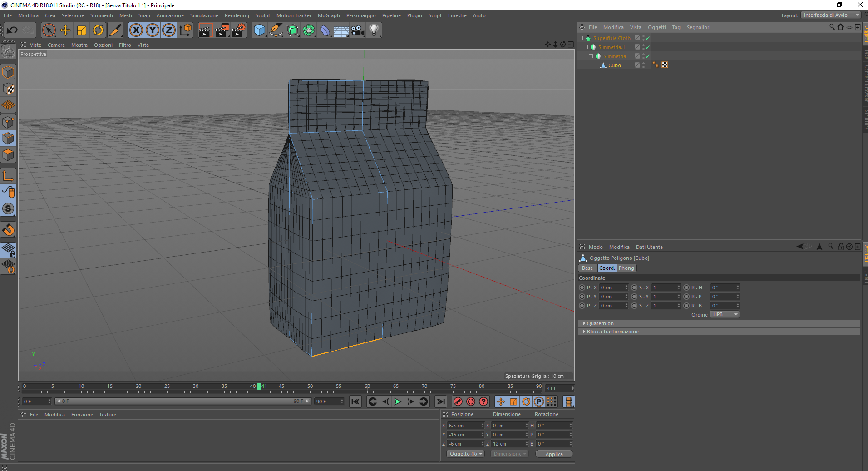Select the Rotate tool in top toolbar
Image resolution: width=868 pixels, height=471 pixels.
pyautogui.click(x=98, y=30)
